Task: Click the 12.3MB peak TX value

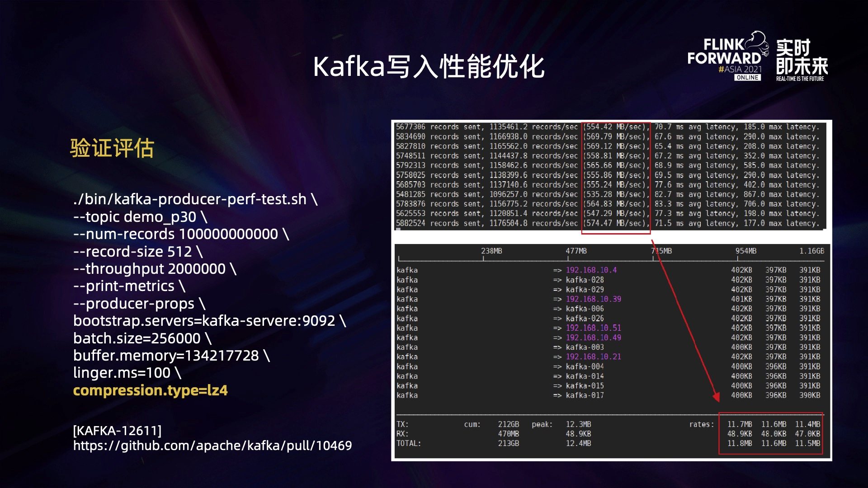Action: point(578,424)
